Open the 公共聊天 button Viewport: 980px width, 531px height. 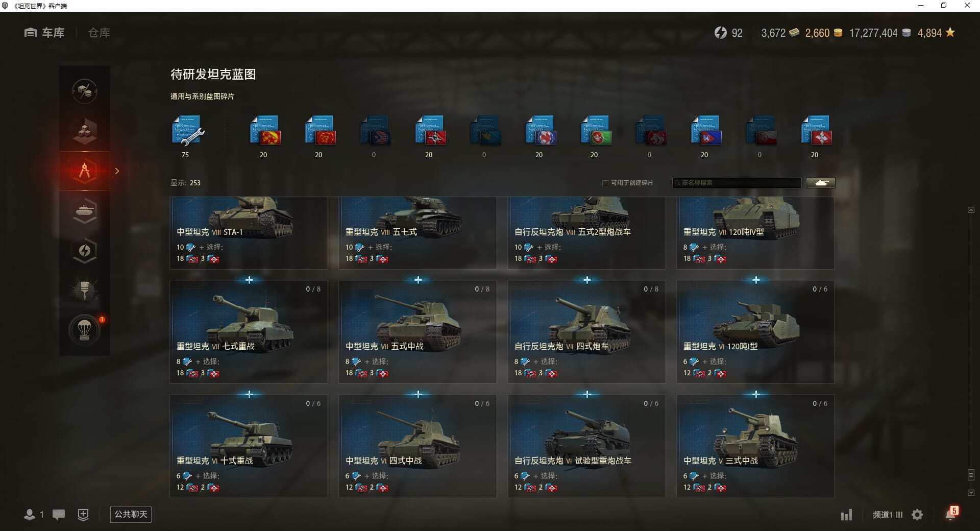(131, 514)
